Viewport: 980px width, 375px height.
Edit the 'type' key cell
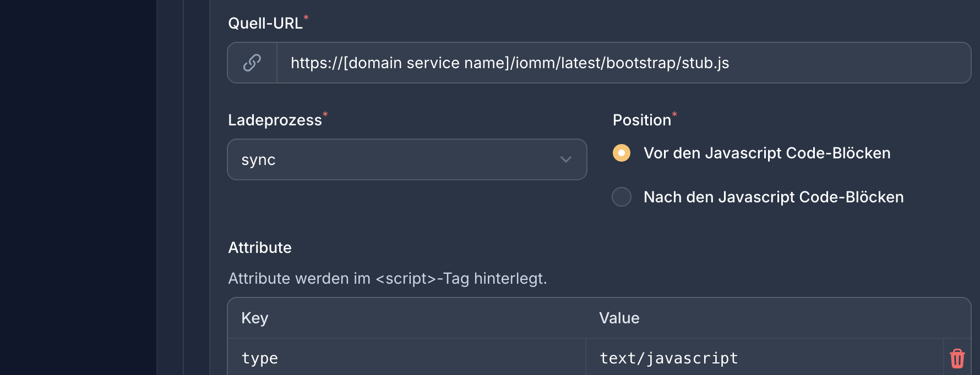[x=407, y=358]
